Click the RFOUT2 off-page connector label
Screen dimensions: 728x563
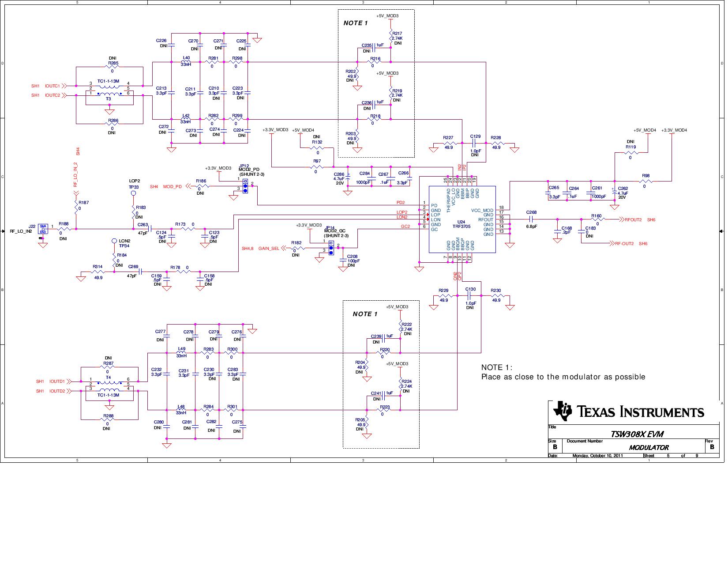[633, 219]
